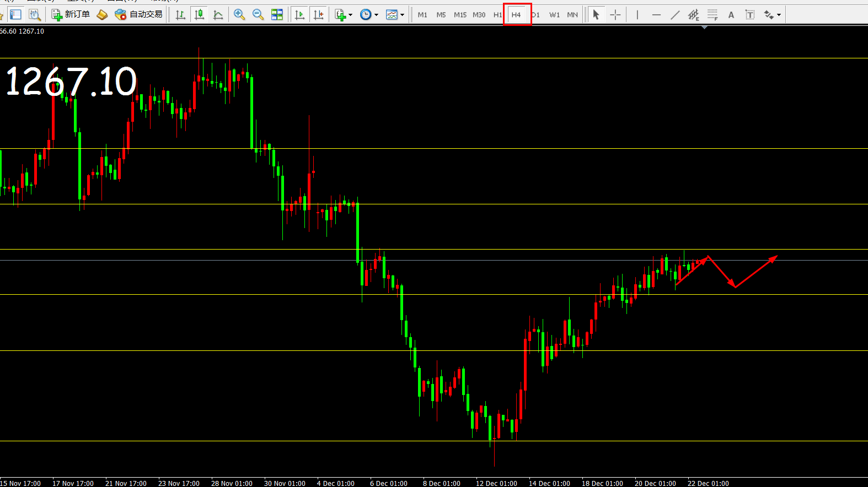Viewport: 868px width, 487px height.
Task: Select the W1 weekly timeframe
Action: pyautogui.click(x=554, y=15)
